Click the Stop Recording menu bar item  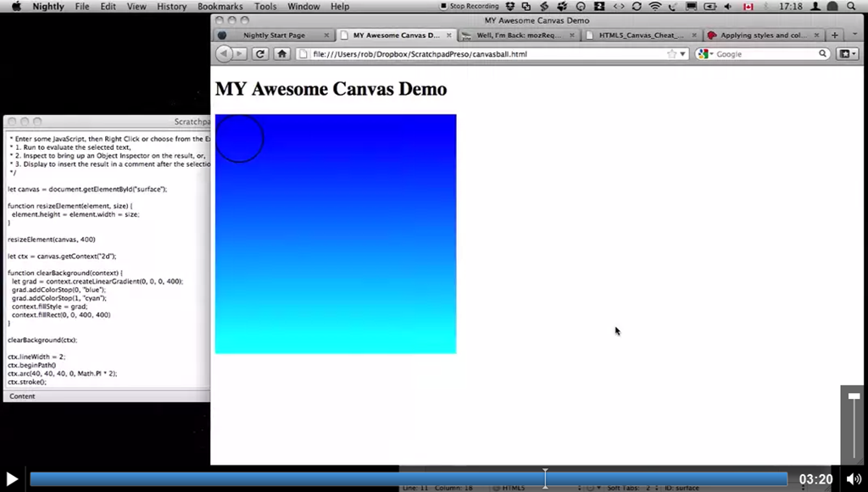pyautogui.click(x=470, y=7)
